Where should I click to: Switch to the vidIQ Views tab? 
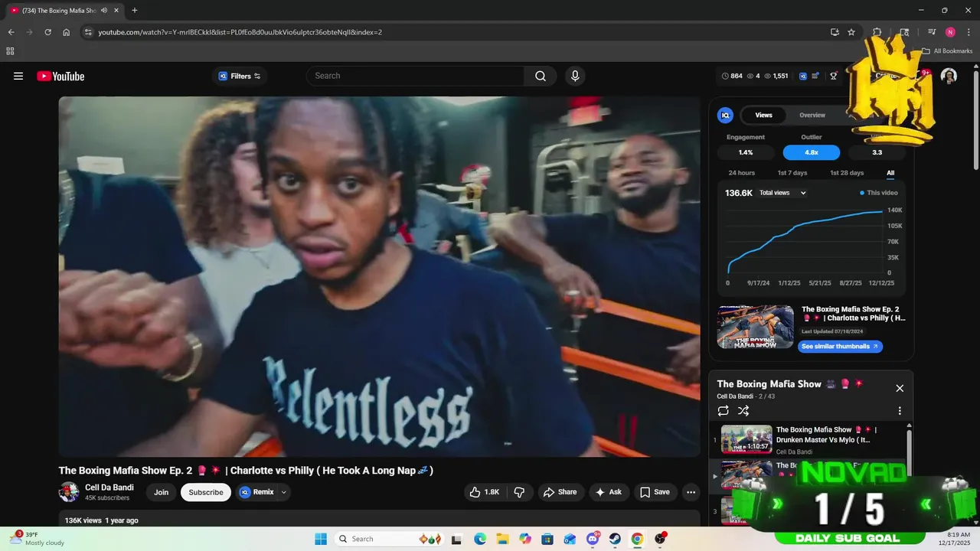tap(764, 115)
